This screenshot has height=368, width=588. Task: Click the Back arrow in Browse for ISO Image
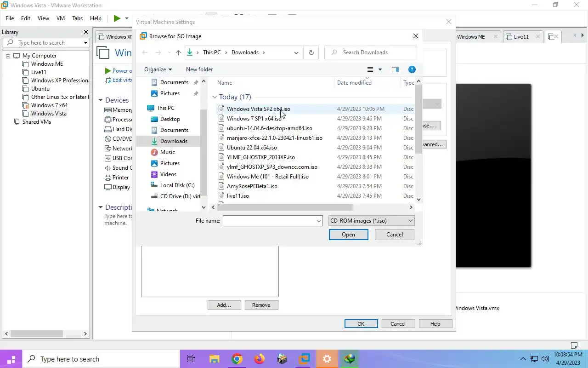tap(145, 52)
